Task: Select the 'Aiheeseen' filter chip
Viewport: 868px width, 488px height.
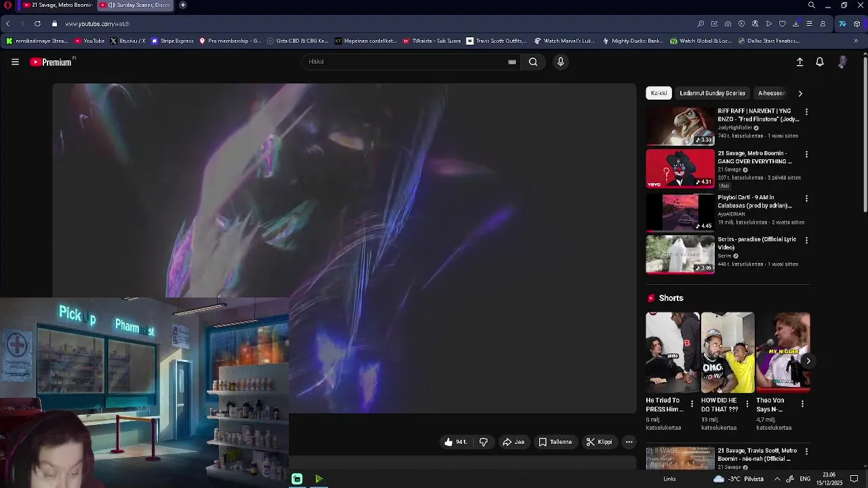Action: click(x=772, y=93)
